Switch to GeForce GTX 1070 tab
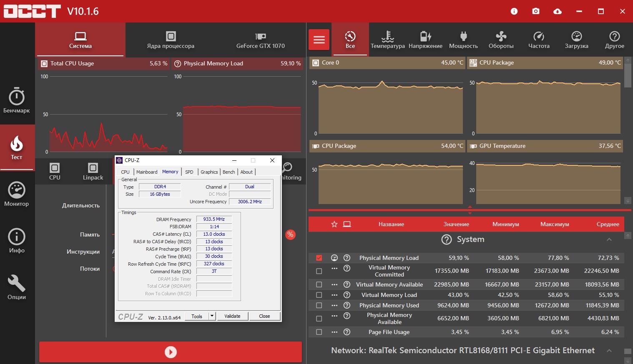Viewport: 633px width, 364px height. click(x=261, y=40)
